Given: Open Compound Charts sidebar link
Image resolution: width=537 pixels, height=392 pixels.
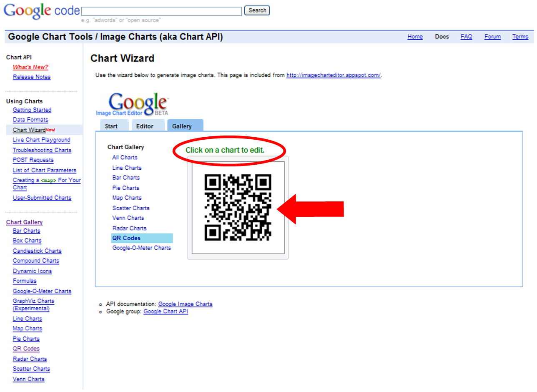Looking at the screenshot, I should pos(36,261).
